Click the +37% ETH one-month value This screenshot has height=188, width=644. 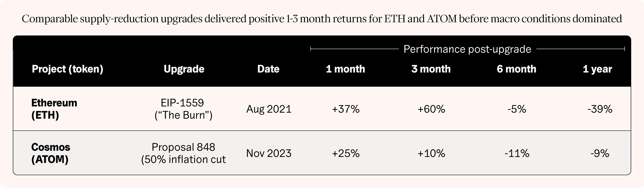pos(346,109)
